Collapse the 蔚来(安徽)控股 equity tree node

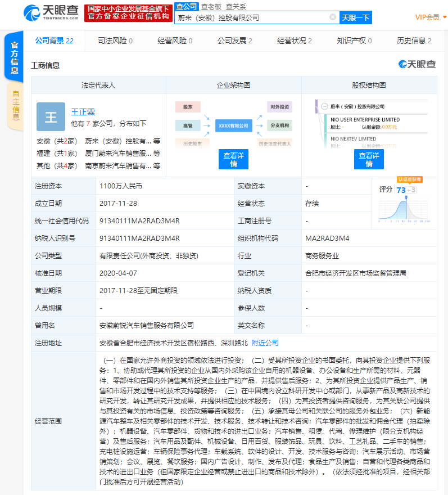coord(324,106)
